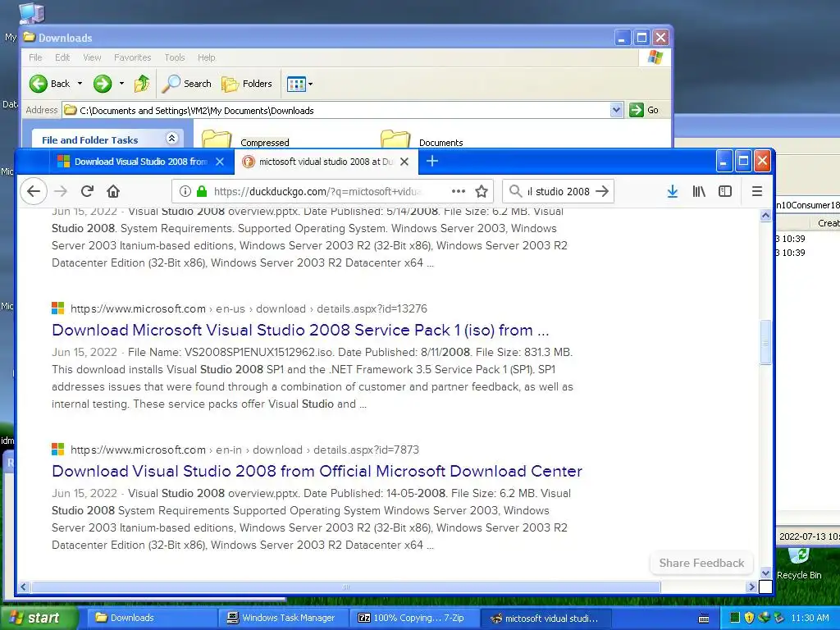Open the Help menu in Downloads window

(206, 57)
